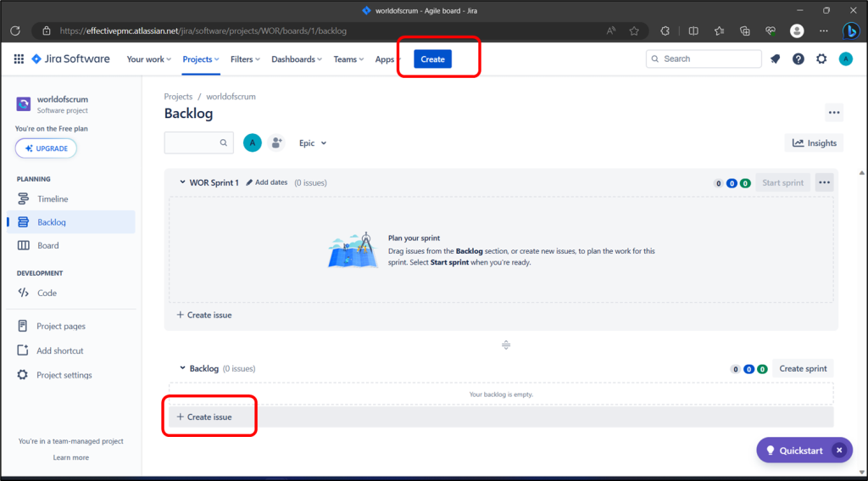The image size is (868, 481).
Task: Open the browser collections icon
Action: coord(745,31)
